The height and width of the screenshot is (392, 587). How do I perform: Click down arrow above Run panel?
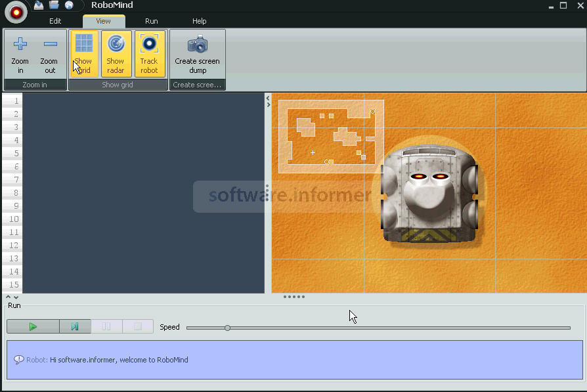[x=16, y=297]
